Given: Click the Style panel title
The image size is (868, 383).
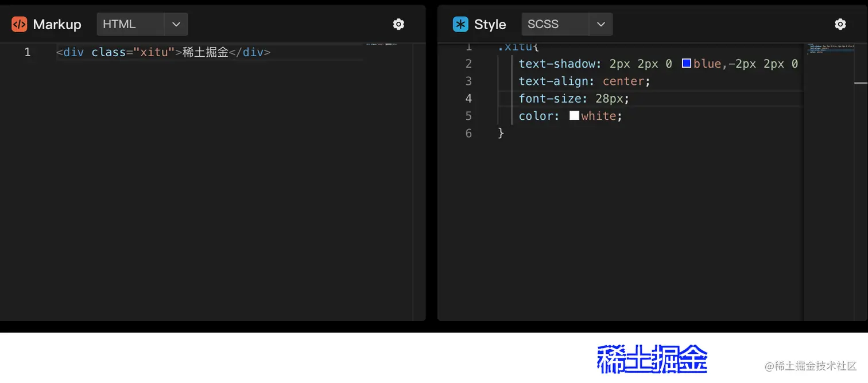Looking at the screenshot, I should (x=490, y=25).
